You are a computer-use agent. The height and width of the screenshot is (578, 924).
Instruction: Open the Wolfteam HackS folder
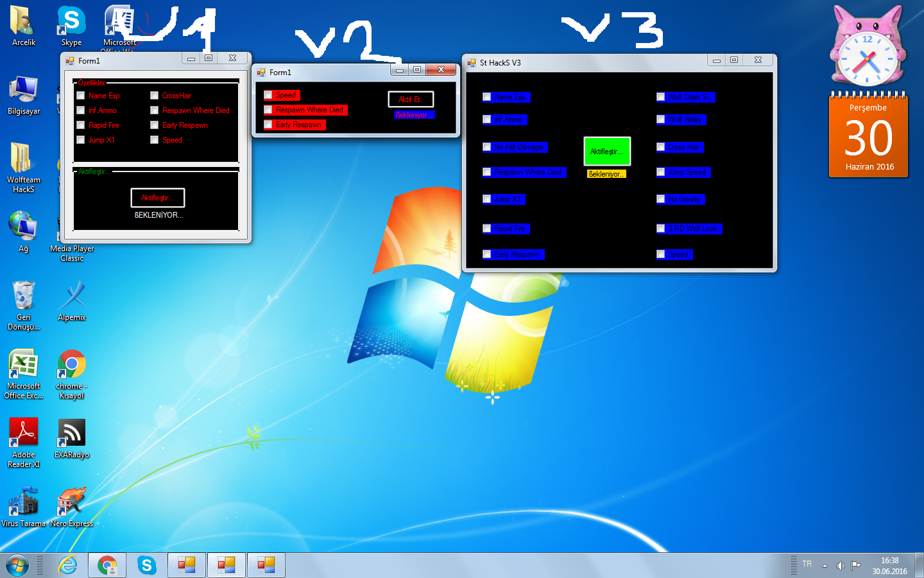click(24, 168)
